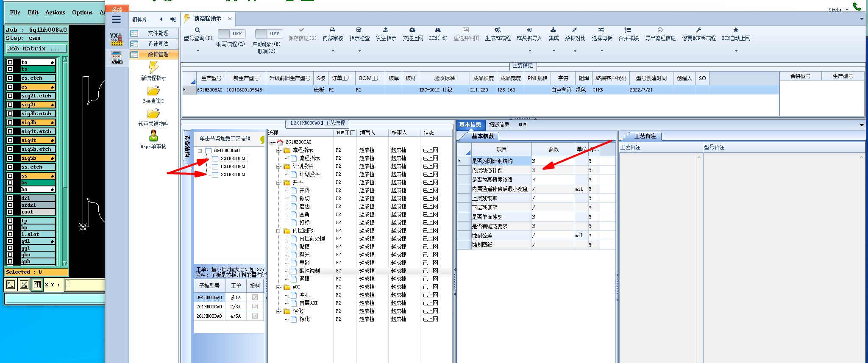
Task: Click the Job Matrix ... button
Action: point(36,49)
